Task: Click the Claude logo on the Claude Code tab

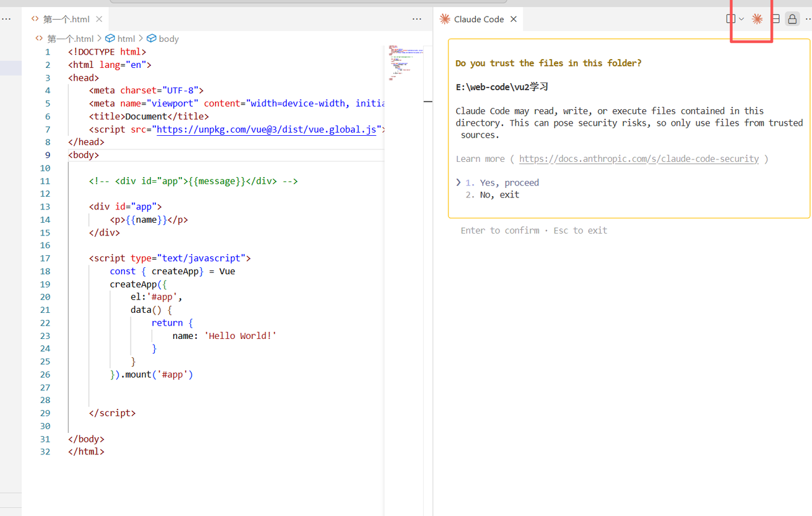Action: [x=445, y=19]
